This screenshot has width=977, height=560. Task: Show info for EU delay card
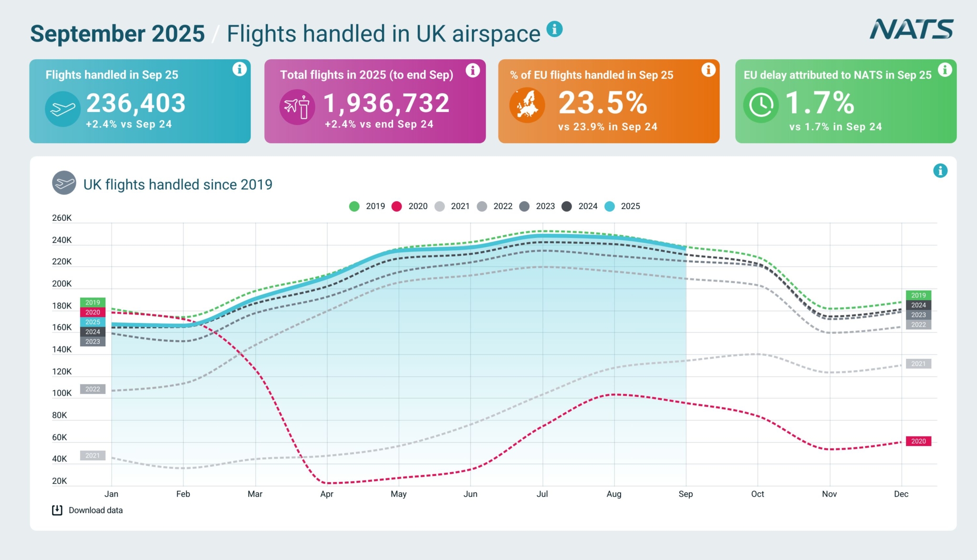click(945, 70)
